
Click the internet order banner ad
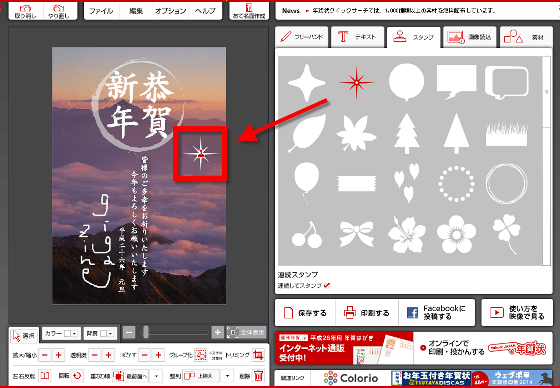[344, 348]
